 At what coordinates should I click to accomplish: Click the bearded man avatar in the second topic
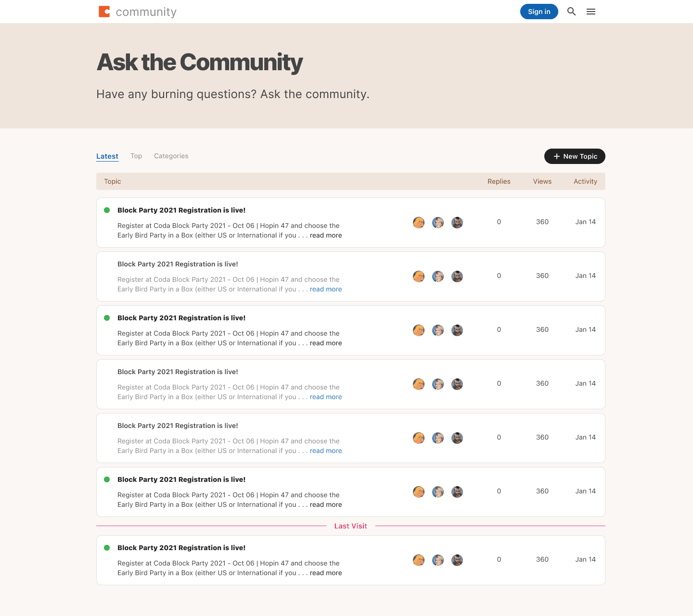point(457,277)
